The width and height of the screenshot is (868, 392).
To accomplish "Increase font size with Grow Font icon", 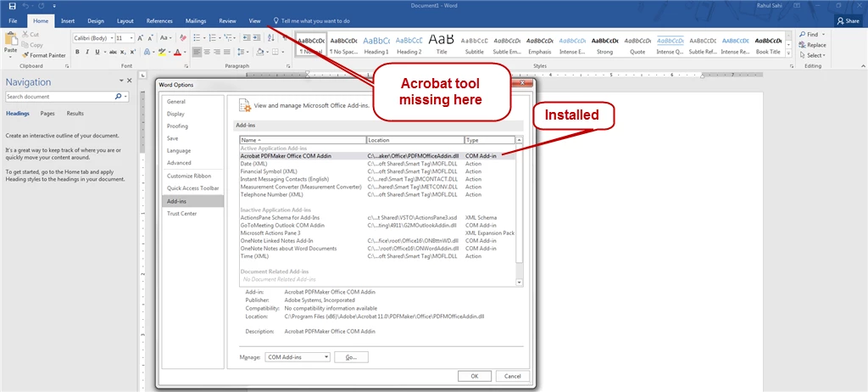I will (x=141, y=38).
